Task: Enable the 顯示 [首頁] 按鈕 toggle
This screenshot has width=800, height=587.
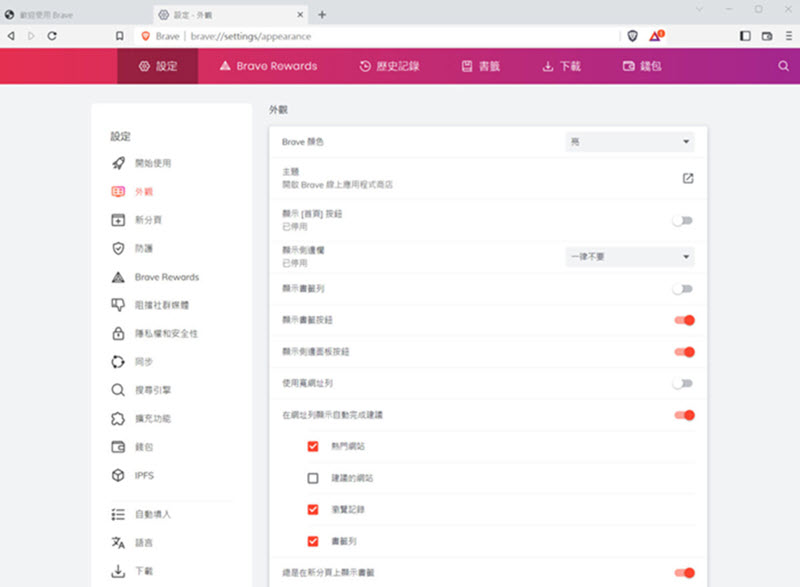Action: 683,220
